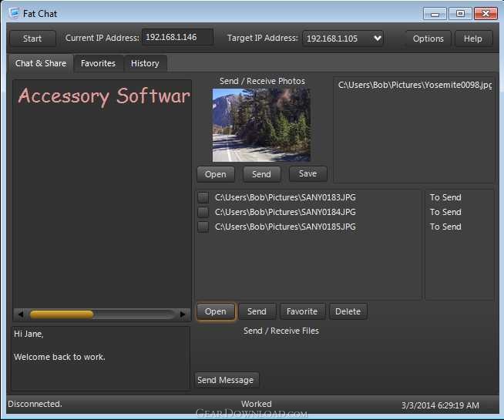Click Save under the photo preview
Viewport: 504px width, 420px height.
pos(307,173)
